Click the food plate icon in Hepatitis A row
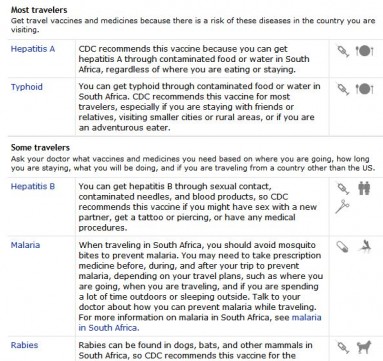The image size is (383, 361). point(364,51)
